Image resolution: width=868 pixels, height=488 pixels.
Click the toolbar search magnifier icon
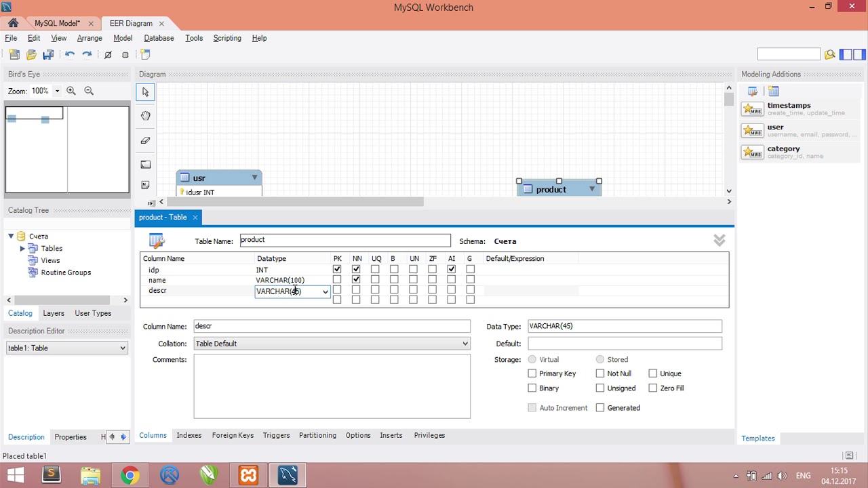click(829, 54)
